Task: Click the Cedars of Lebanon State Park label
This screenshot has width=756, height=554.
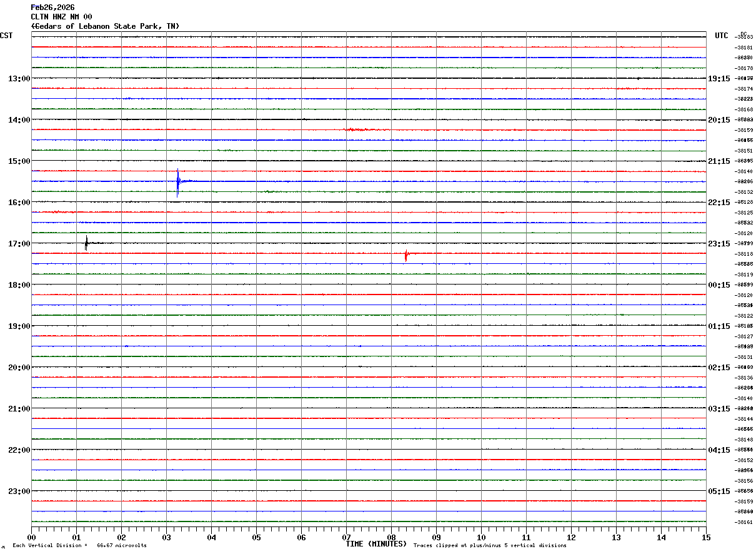Action: point(105,26)
